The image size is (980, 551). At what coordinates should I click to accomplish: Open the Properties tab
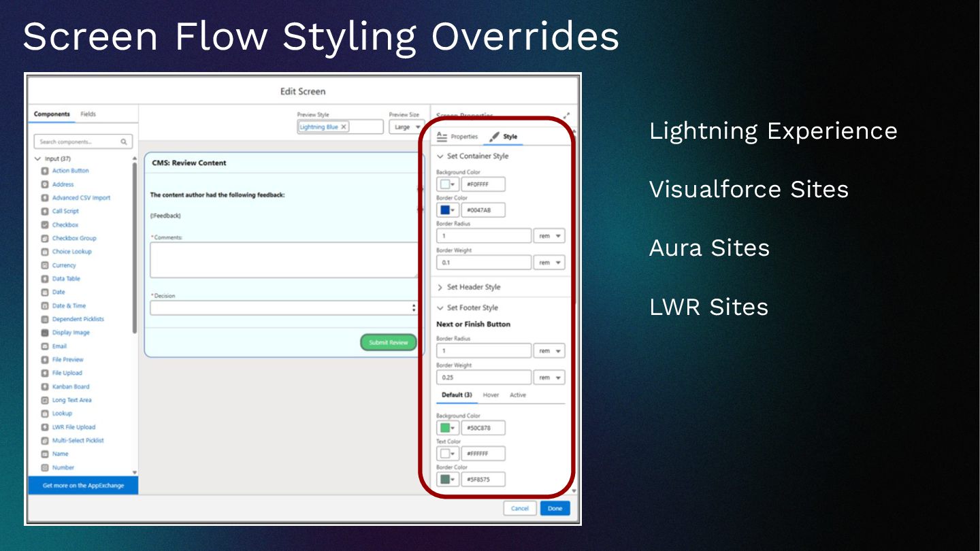(x=457, y=137)
